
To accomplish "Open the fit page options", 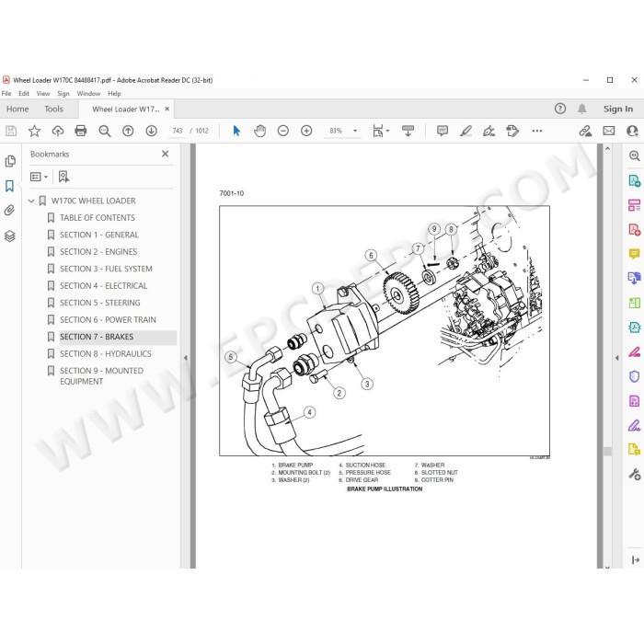I will click(381, 131).
